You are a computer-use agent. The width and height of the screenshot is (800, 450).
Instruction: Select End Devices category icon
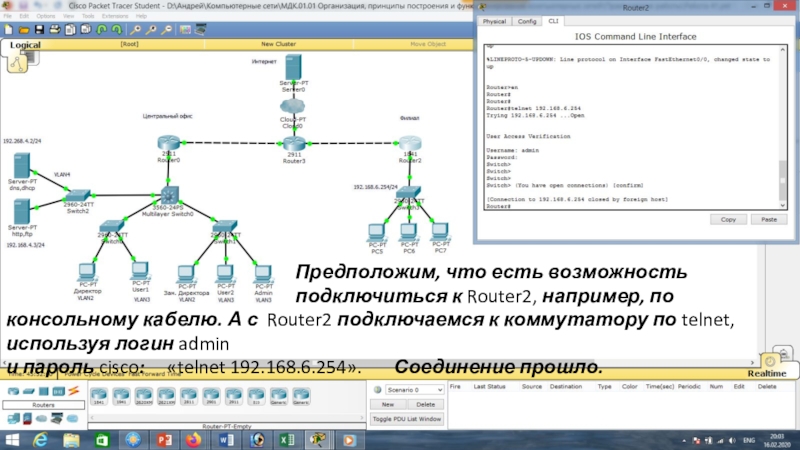[x=13, y=419]
